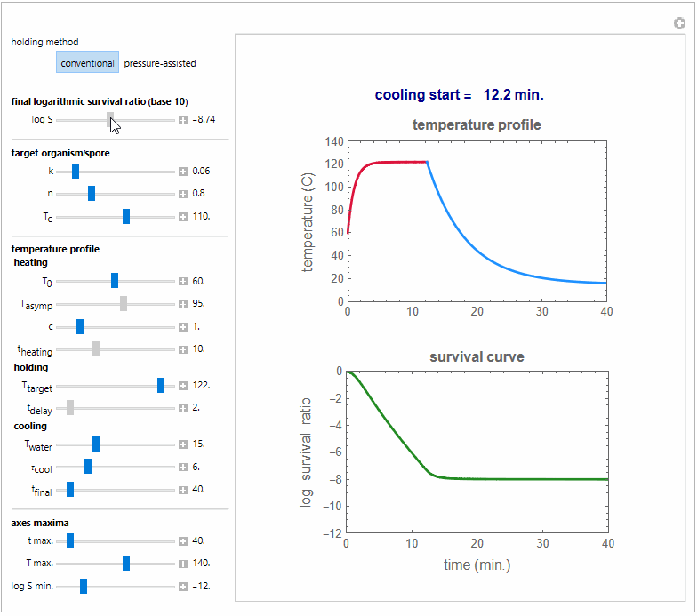
Task: Expand the Ttarget slider plus icon
Action: (183, 386)
